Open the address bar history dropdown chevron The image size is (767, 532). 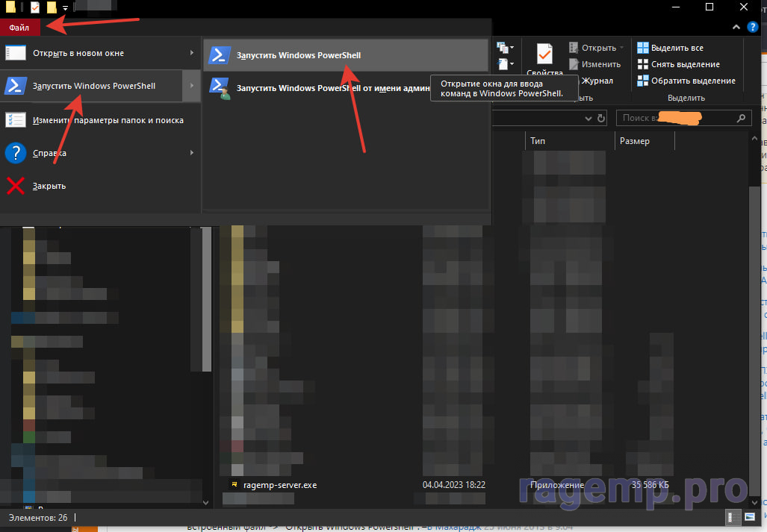[x=588, y=118]
